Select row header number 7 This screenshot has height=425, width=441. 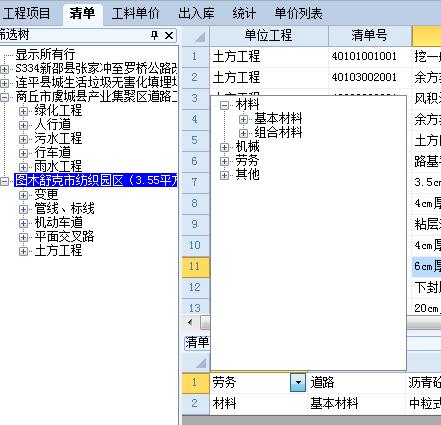(195, 182)
